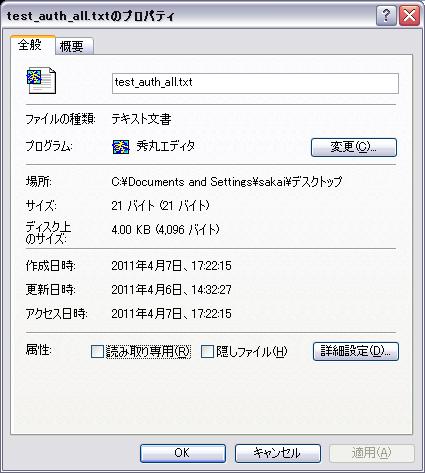
Task: Click the question mark help button
Action: coord(386,16)
